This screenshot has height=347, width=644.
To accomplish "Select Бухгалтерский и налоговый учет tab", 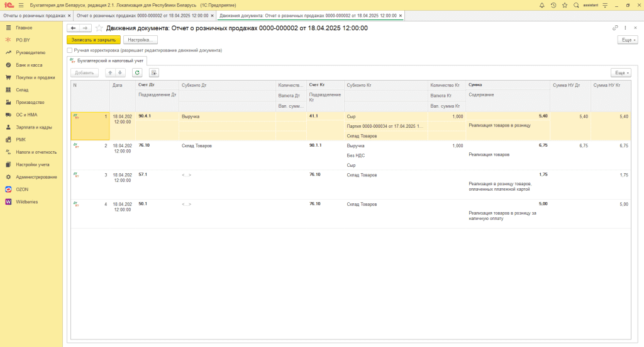I will pos(107,60).
